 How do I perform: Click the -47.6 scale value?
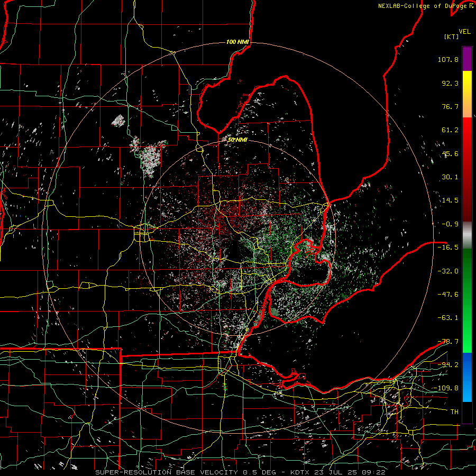(x=448, y=294)
